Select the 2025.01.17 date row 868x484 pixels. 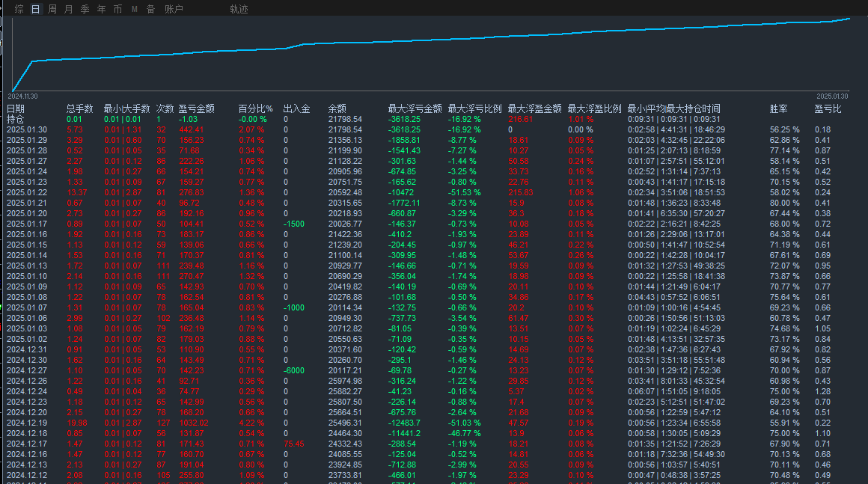[x=27, y=224]
